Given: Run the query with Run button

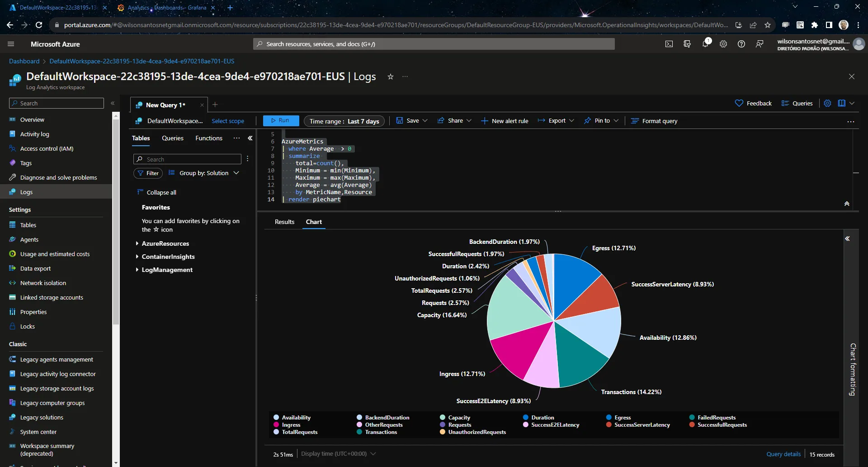Looking at the screenshot, I should 281,121.
